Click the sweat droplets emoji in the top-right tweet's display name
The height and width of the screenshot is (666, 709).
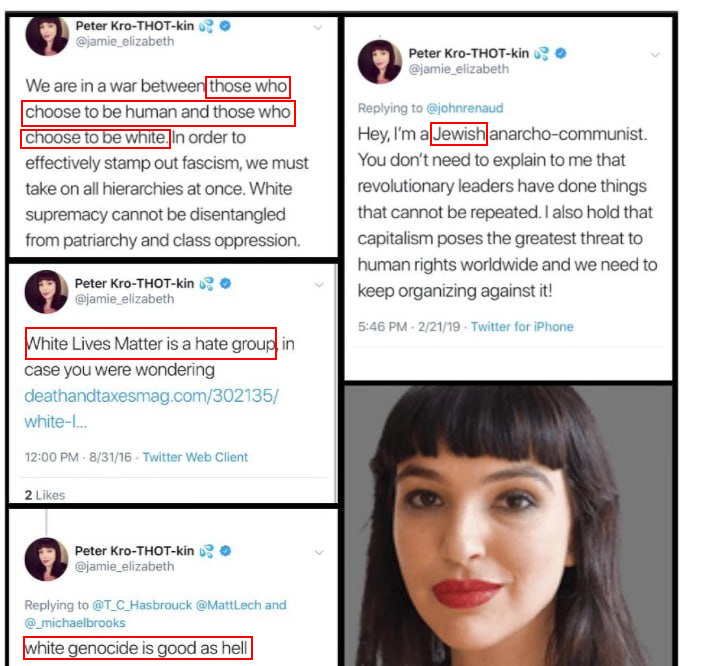point(541,54)
